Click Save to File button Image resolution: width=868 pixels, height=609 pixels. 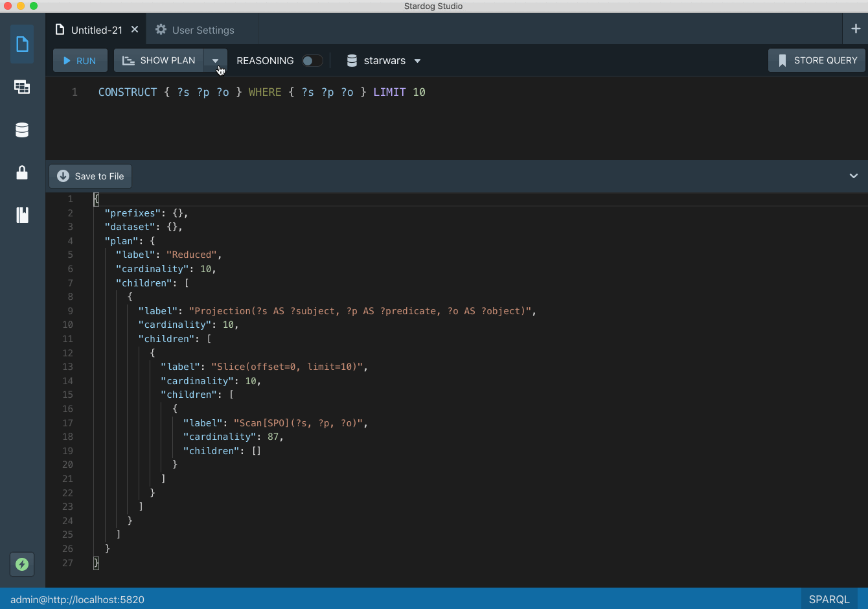(91, 176)
